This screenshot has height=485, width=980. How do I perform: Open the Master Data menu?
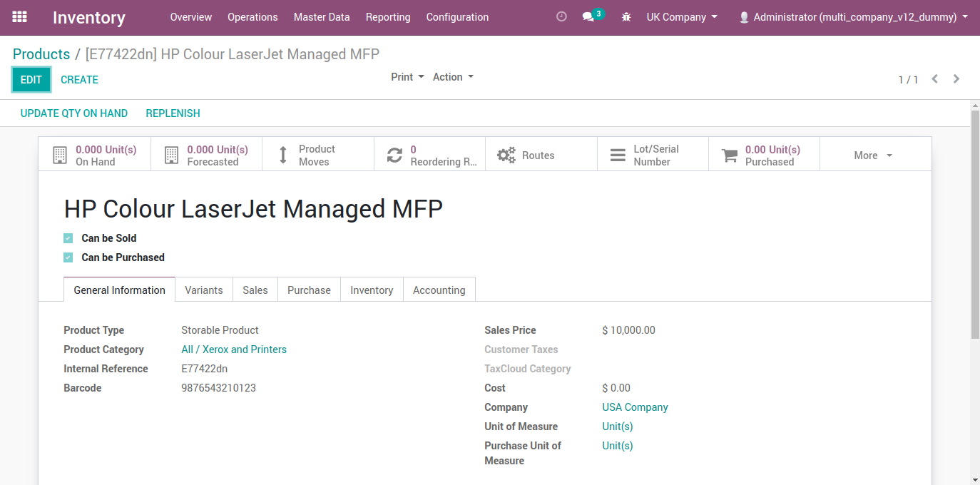(x=322, y=17)
